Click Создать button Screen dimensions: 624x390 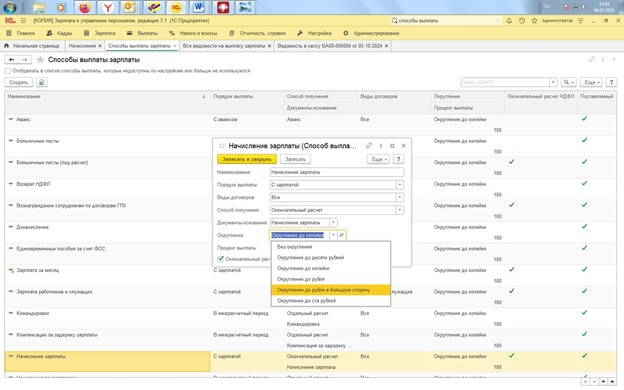19,82
